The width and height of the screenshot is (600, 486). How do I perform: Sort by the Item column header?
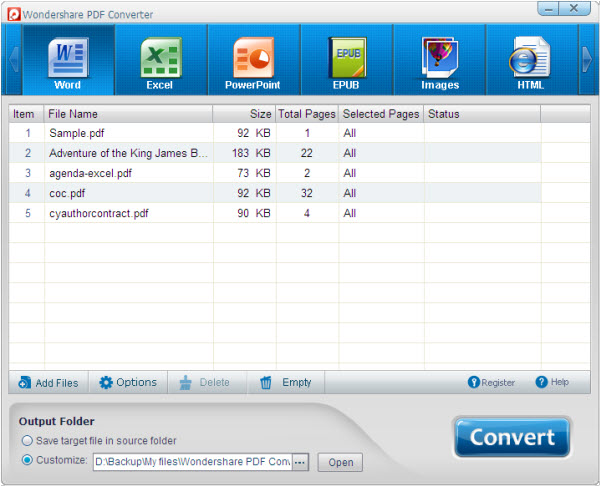(26, 114)
